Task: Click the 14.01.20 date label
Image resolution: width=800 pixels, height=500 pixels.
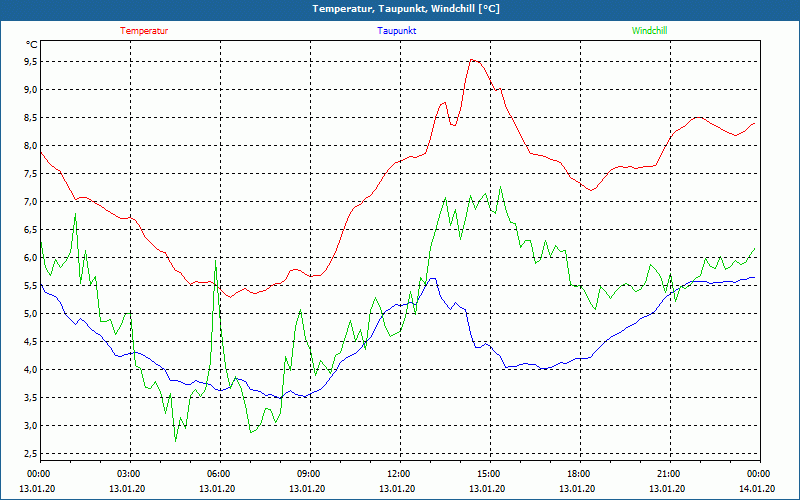Action: coord(757,489)
